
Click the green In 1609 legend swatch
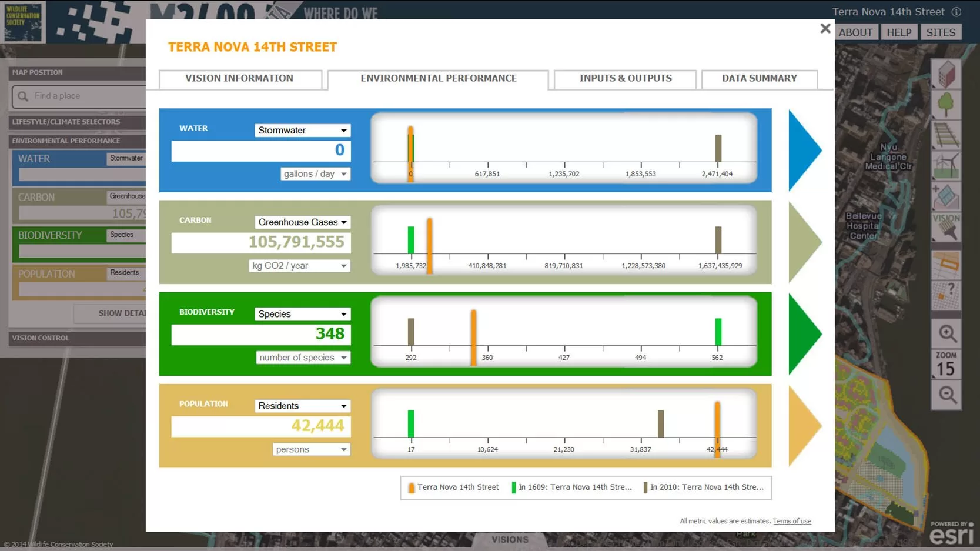514,487
